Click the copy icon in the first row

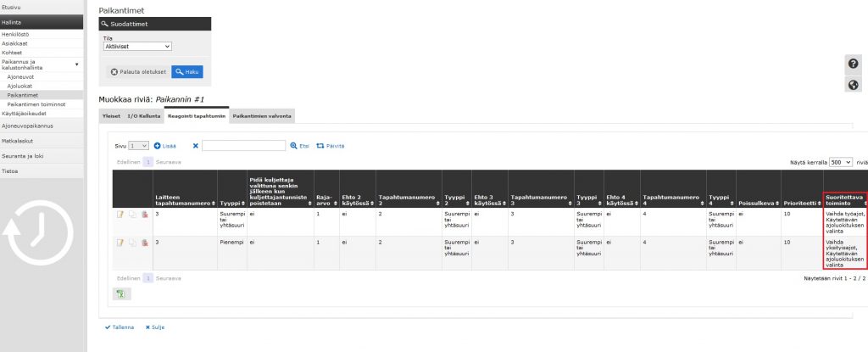pyautogui.click(x=133, y=214)
